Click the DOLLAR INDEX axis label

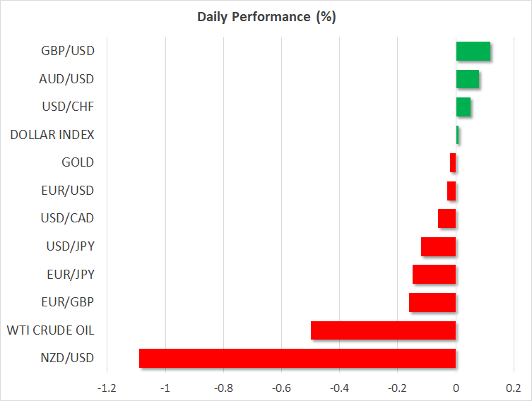52,135
